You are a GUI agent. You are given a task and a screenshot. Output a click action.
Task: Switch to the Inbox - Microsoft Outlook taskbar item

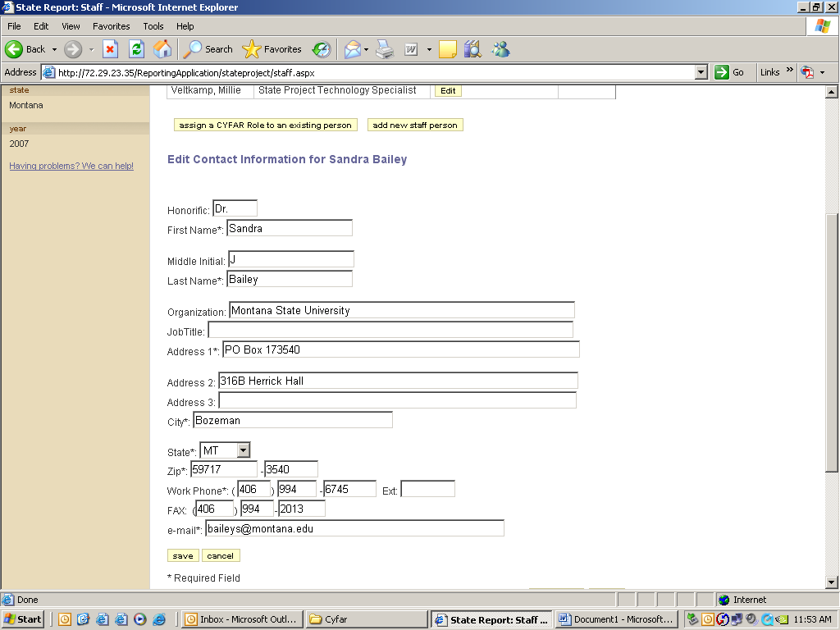point(241,619)
